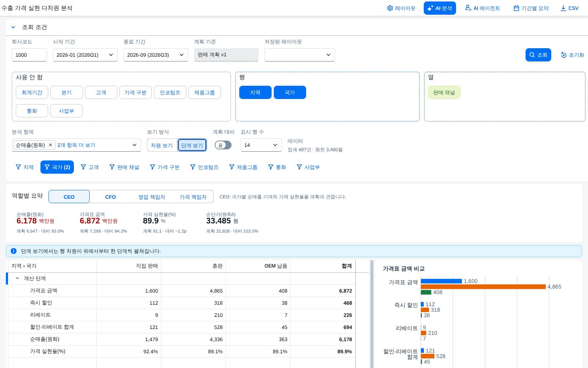Click the table's vertical scrollbar
This screenshot has height=368, width=588.
point(372,314)
